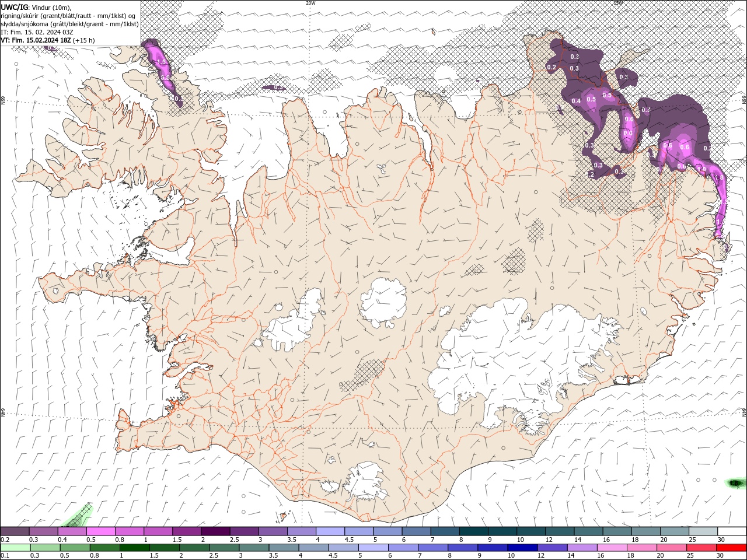This screenshot has width=747, height=560.
Task: Click the white swatch labelled 30, upper scale
Action: pos(731,531)
